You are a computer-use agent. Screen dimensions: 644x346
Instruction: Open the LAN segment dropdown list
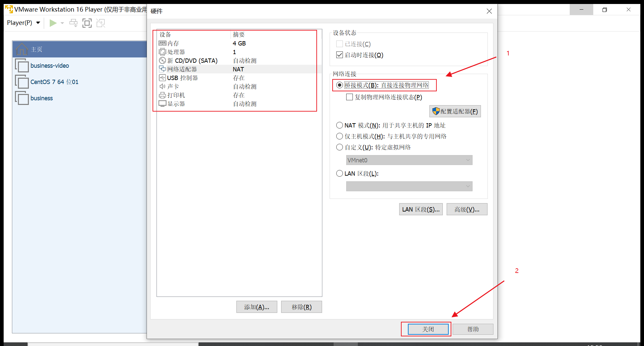pyautogui.click(x=409, y=186)
